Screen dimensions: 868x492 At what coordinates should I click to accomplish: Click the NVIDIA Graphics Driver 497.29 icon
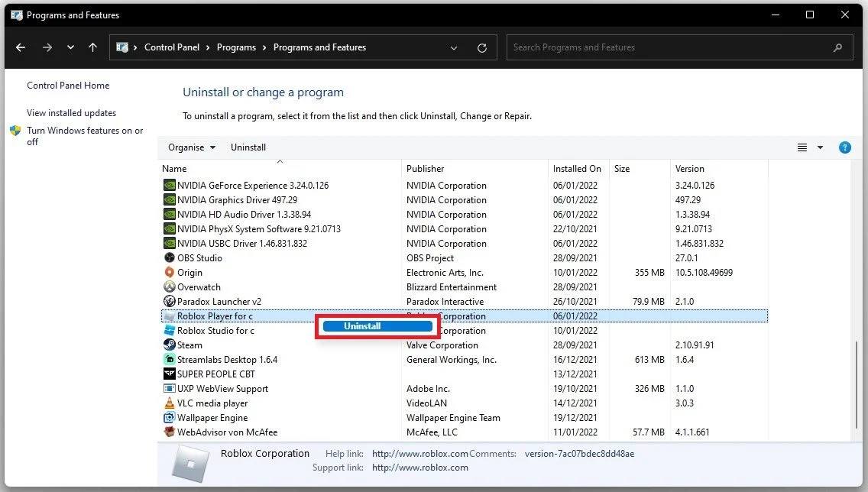pyautogui.click(x=170, y=200)
